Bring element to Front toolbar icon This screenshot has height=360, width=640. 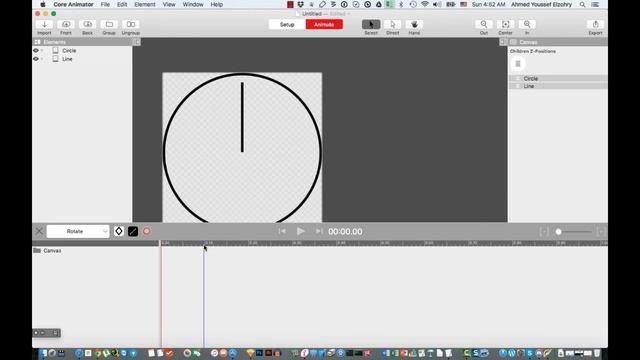coord(66,24)
